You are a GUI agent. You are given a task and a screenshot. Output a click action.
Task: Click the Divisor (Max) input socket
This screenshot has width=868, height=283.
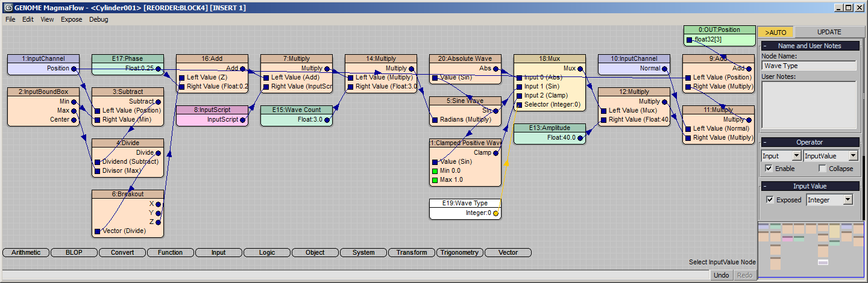pos(97,171)
